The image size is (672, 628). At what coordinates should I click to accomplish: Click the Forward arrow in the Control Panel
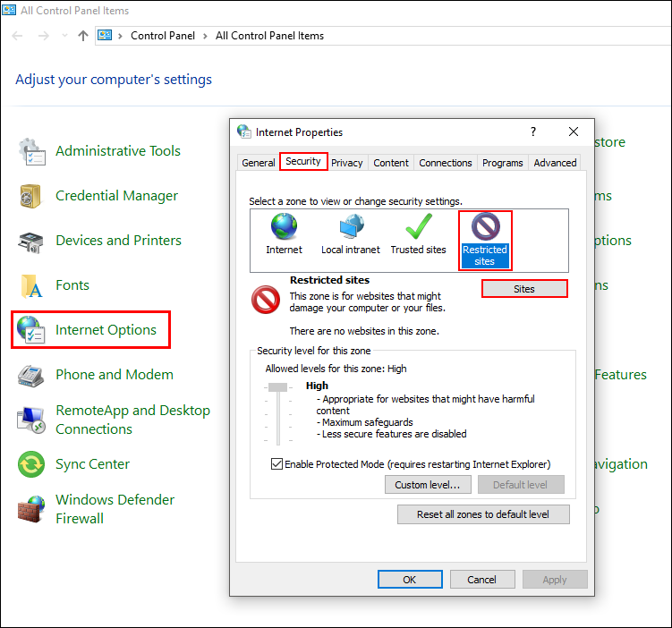[43, 36]
